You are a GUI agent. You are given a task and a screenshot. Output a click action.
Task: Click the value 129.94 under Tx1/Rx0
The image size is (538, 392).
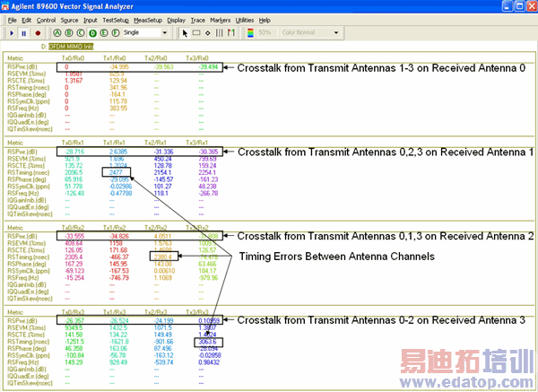118,81
